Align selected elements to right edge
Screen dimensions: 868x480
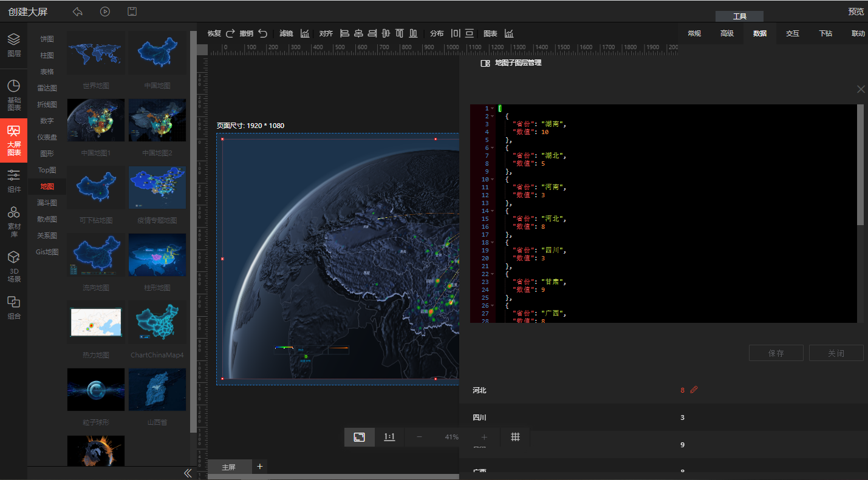(x=372, y=33)
